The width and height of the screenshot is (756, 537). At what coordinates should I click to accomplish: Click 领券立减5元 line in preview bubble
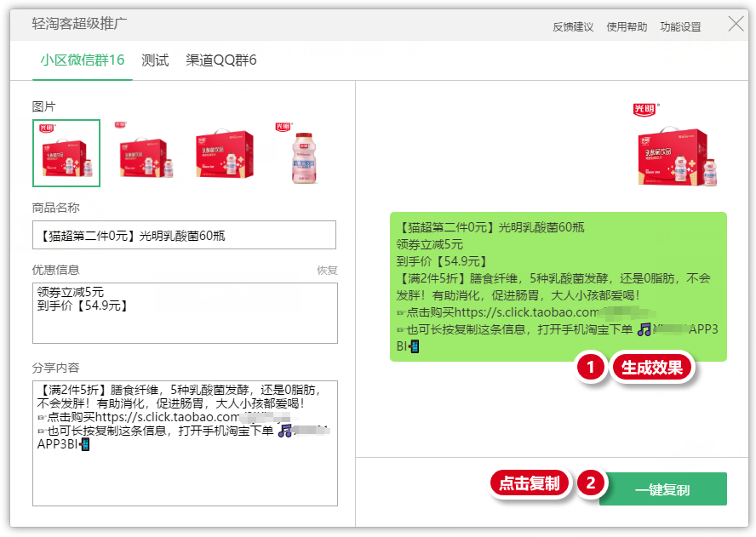[x=430, y=244]
